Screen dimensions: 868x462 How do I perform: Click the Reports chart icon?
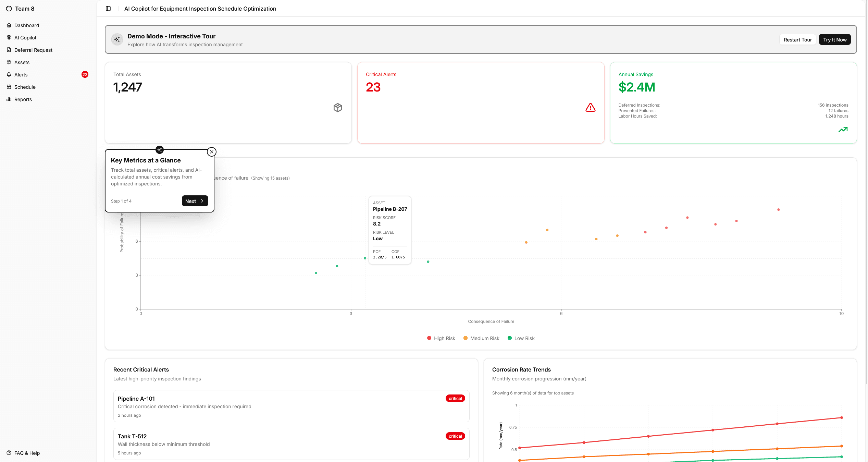click(9, 99)
